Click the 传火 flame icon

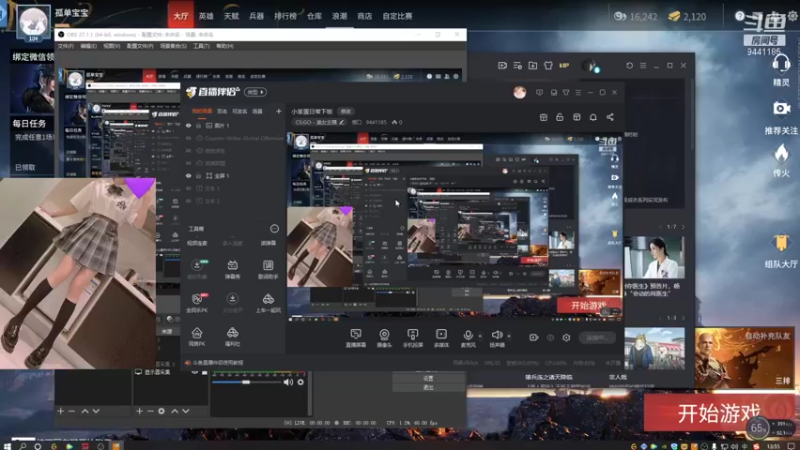click(781, 153)
